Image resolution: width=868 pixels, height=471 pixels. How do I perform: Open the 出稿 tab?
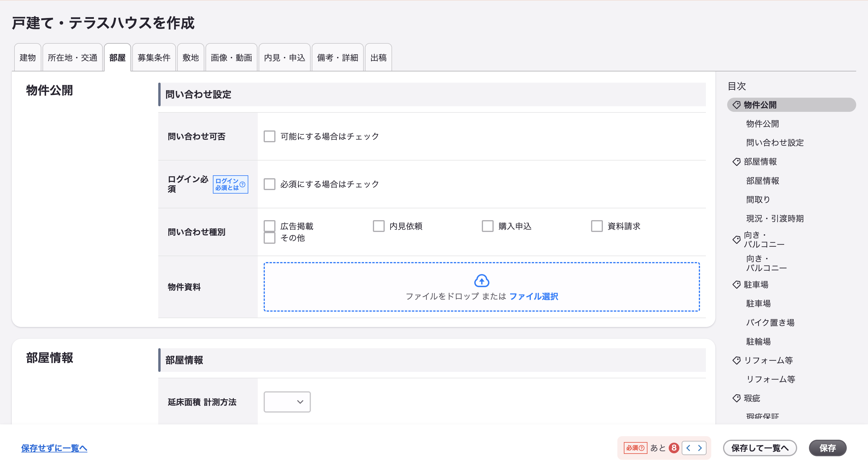(x=378, y=57)
